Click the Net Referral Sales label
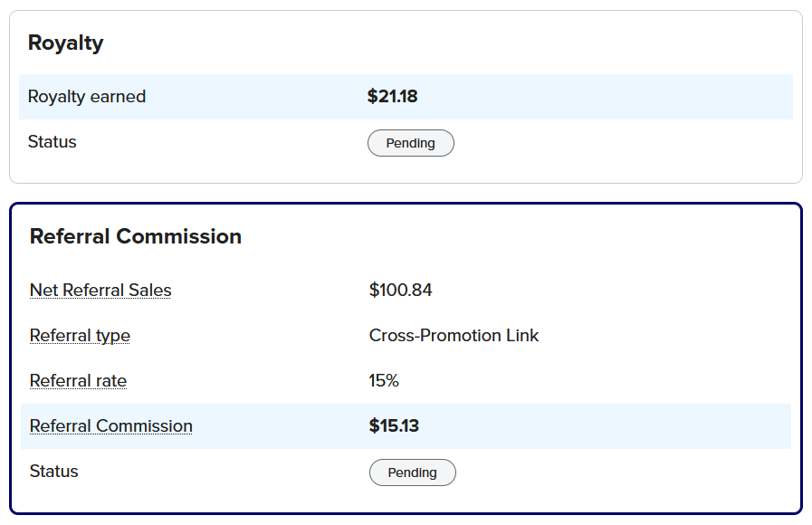This screenshot has width=812, height=525. pyautogui.click(x=100, y=290)
